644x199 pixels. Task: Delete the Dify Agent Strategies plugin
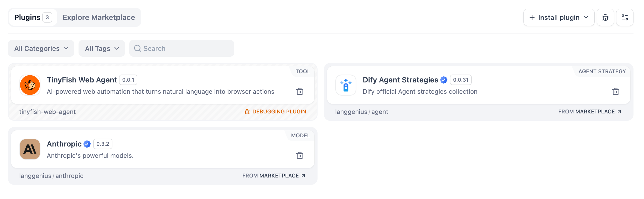coord(615,91)
